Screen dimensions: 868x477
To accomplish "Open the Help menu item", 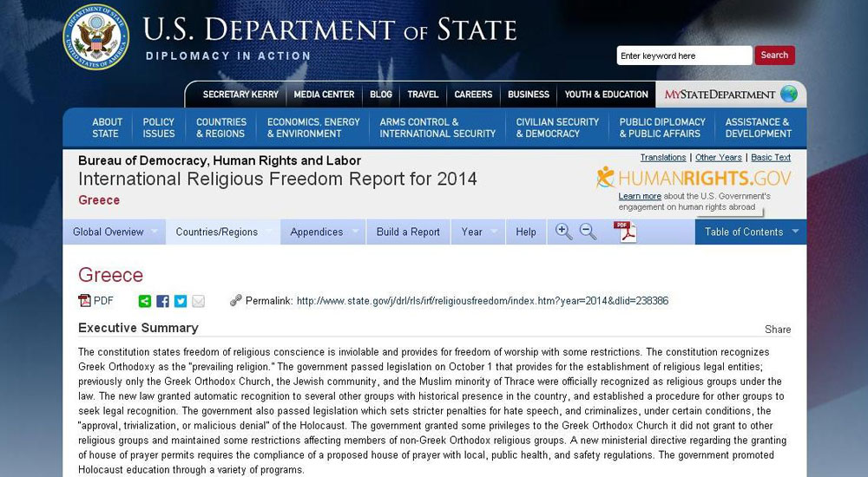I will coord(526,232).
